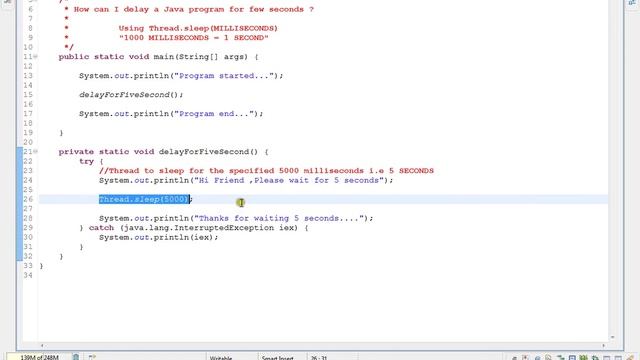Click the delayForFiveSecond(); call on line 15

131,95
